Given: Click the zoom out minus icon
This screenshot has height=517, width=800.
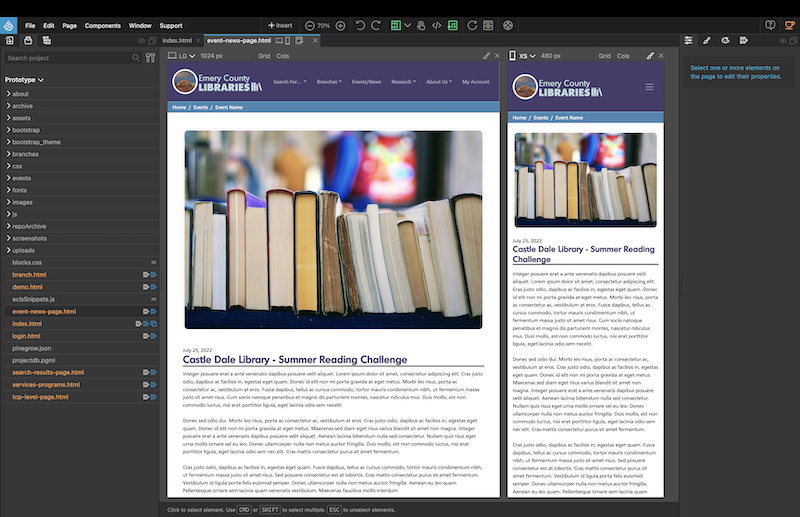Looking at the screenshot, I should tap(309, 25).
